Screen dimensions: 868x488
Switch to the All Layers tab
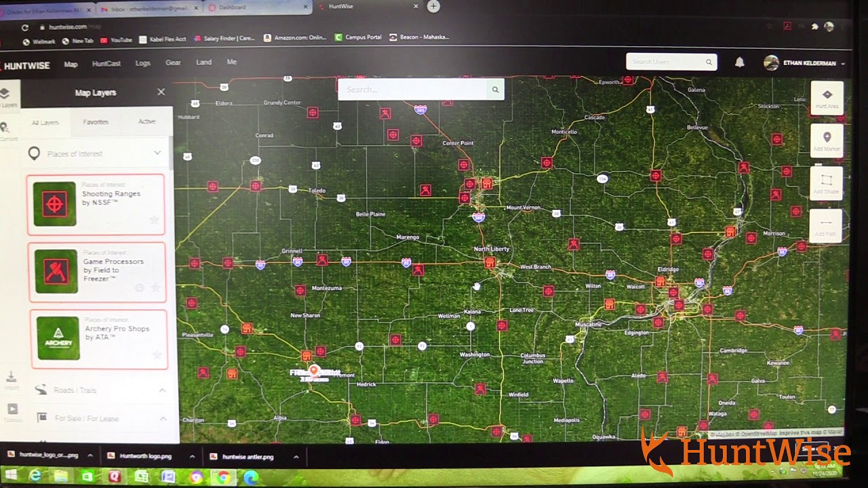point(45,123)
